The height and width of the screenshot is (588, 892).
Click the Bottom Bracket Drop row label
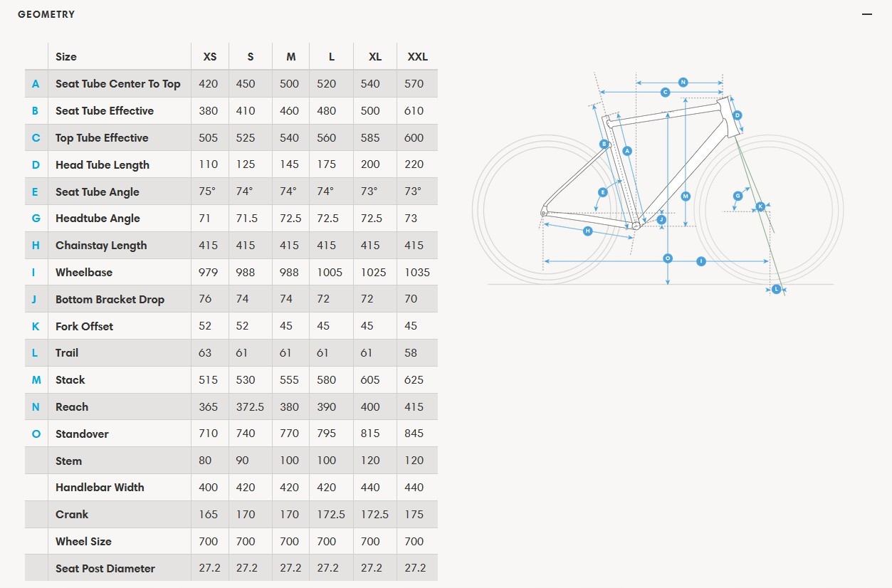(x=110, y=300)
